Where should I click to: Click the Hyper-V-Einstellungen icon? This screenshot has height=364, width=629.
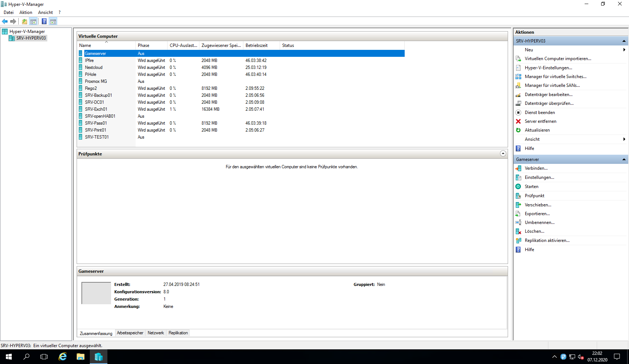[x=518, y=68]
